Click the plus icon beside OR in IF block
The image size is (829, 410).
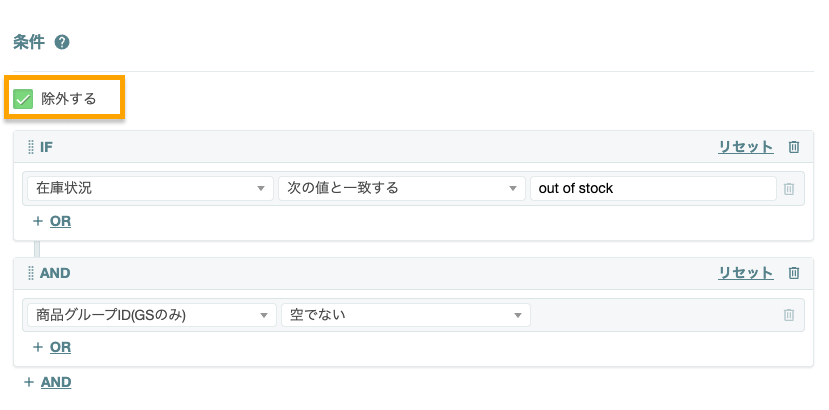click(38, 221)
